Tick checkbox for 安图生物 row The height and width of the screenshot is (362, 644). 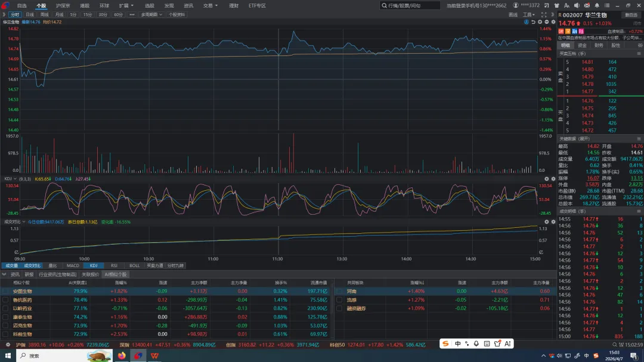coord(5,291)
